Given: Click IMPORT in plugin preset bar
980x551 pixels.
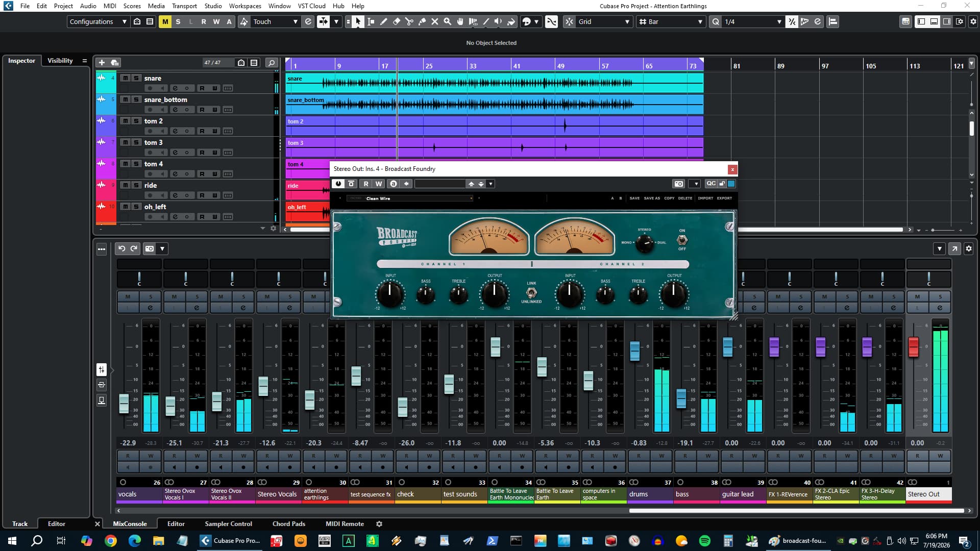Looking at the screenshot, I should pos(705,198).
